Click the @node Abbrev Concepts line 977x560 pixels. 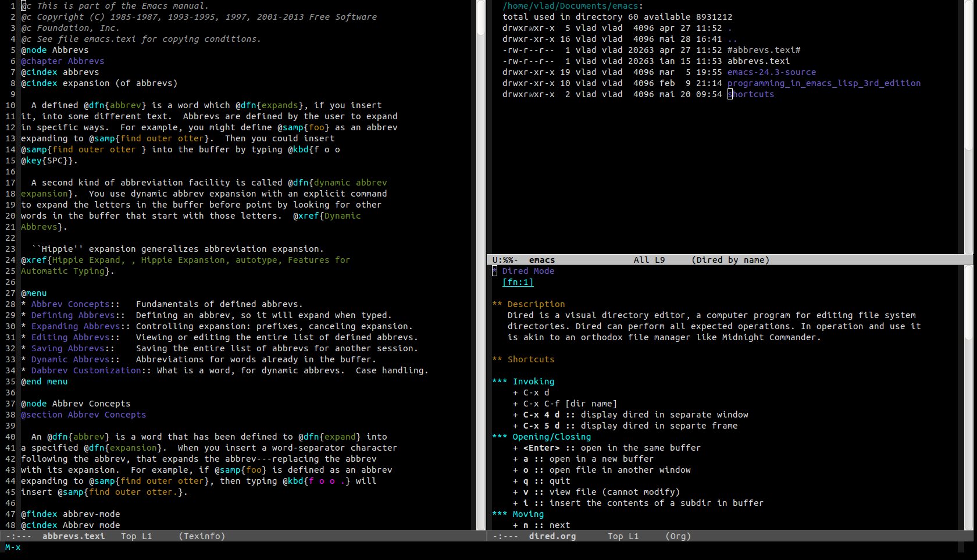[x=76, y=404]
